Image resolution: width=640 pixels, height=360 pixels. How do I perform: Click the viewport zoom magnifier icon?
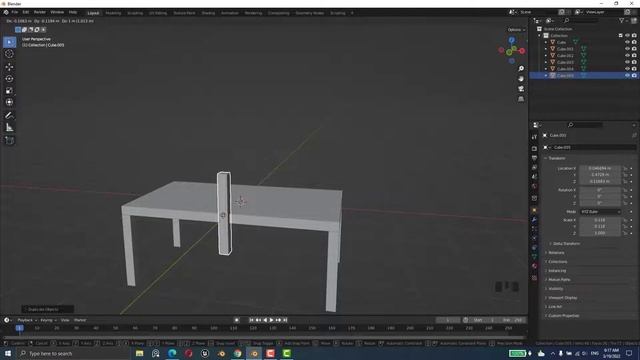(x=521, y=69)
